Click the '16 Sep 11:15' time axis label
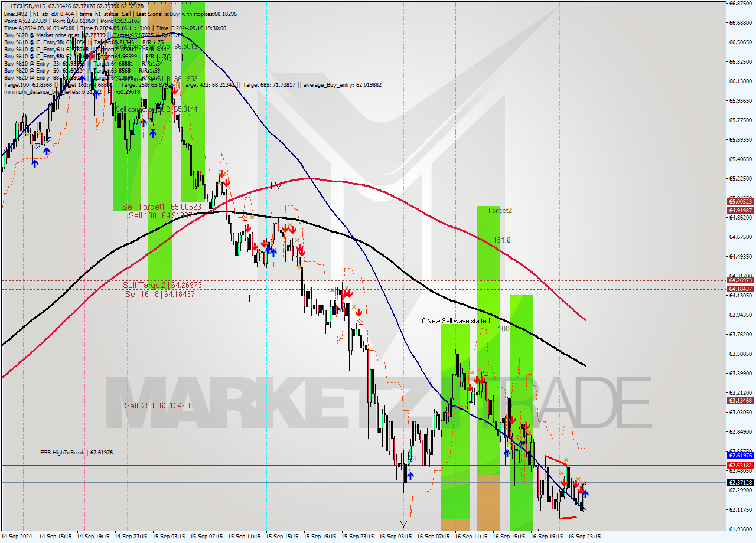The height and width of the screenshot is (543, 756). 471,537
